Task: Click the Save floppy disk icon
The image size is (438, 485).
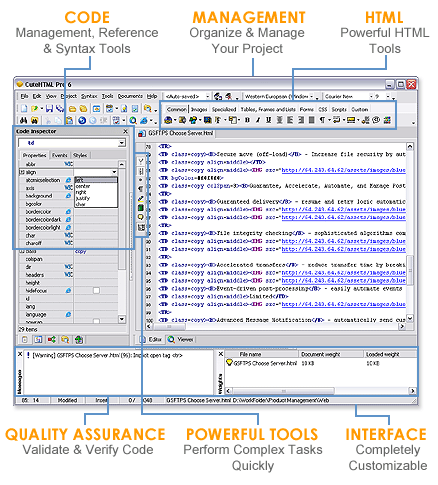Action: (49, 109)
